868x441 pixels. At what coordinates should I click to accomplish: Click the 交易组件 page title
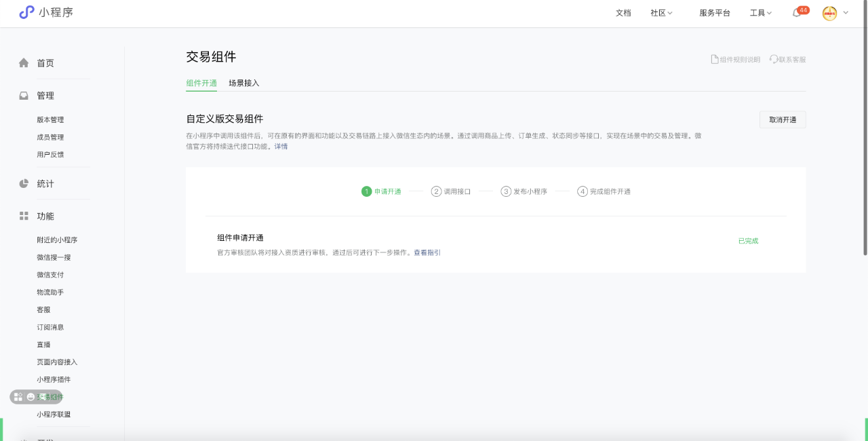pos(211,57)
